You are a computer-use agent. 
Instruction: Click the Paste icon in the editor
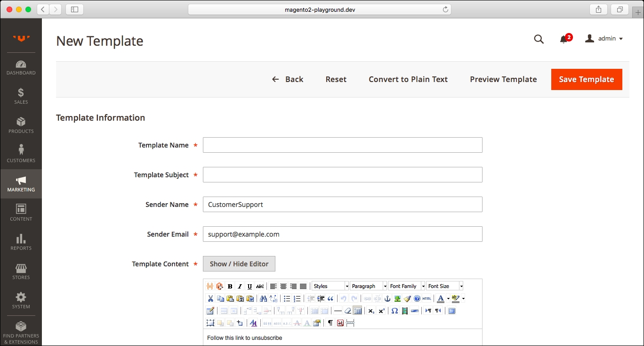point(230,298)
